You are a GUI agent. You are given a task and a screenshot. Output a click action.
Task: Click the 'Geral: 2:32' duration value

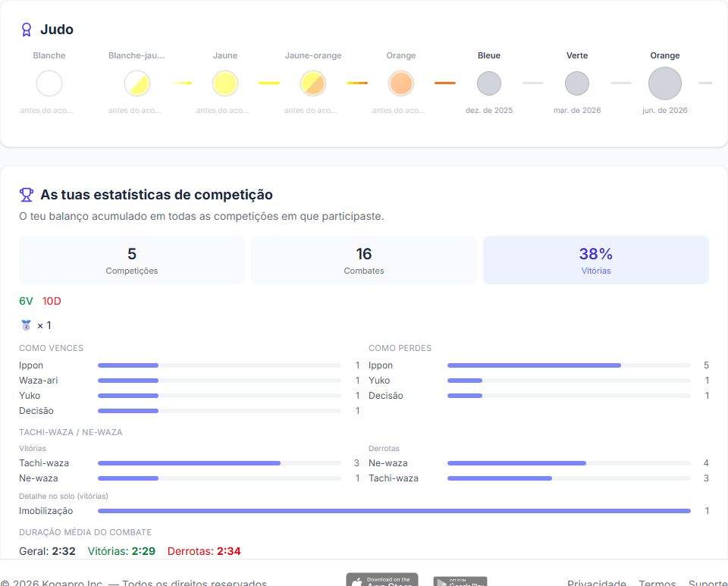[47, 551]
